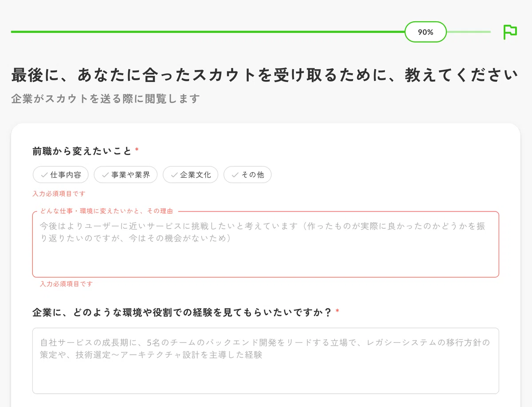Click the 入力必須項目です error below the red text area
The height and width of the screenshot is (407, 532).
click(x=66, y=284)
